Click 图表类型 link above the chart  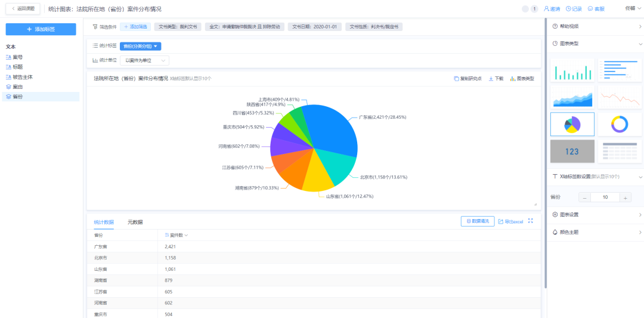click(x=522, y=79)
